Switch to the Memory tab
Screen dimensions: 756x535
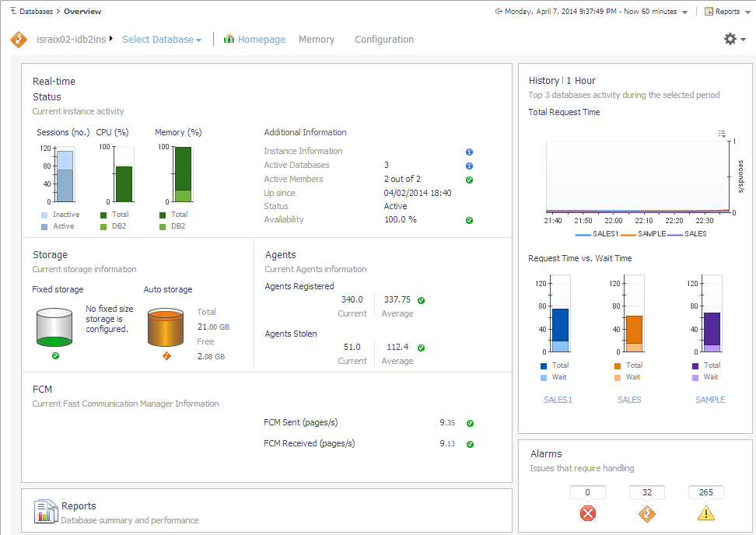pyautogui.click(x=317, y=40)
